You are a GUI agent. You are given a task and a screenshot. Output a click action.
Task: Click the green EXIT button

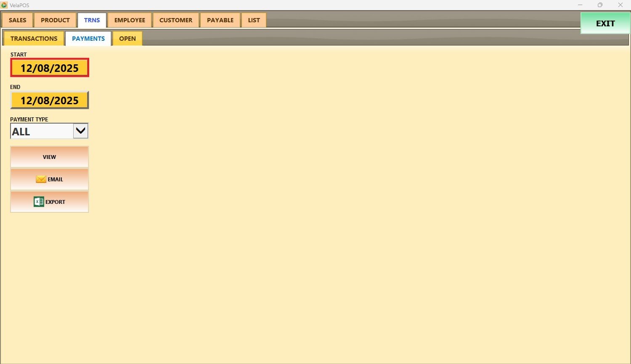[605, 24]
